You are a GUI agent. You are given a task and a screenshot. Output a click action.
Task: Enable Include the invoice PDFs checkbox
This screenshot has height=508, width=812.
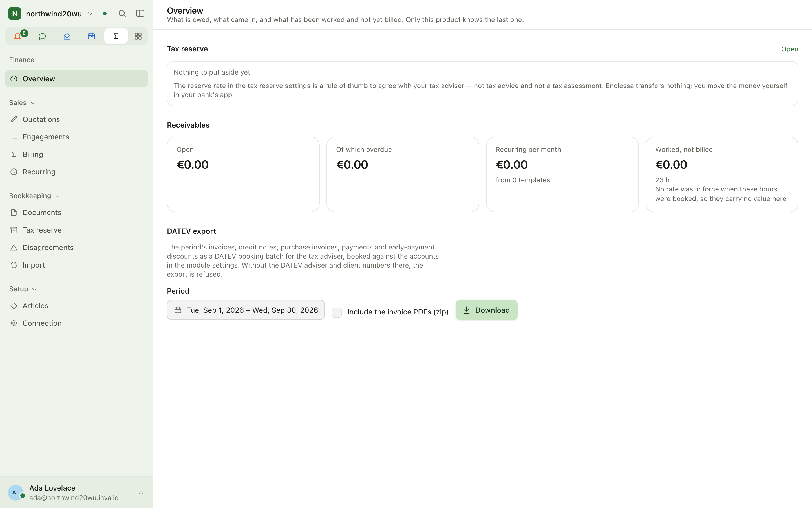tap(337, 312)
